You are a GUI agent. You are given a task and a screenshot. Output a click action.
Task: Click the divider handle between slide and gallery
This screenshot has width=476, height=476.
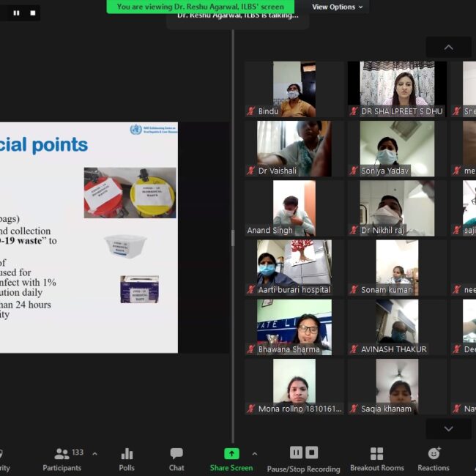(233, 237)
